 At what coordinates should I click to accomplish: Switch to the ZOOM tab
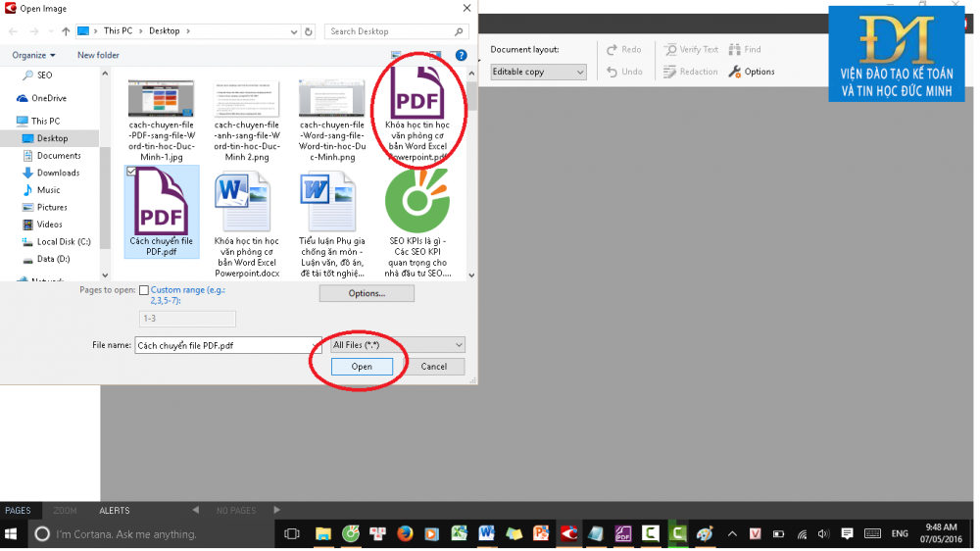point(65,511)
